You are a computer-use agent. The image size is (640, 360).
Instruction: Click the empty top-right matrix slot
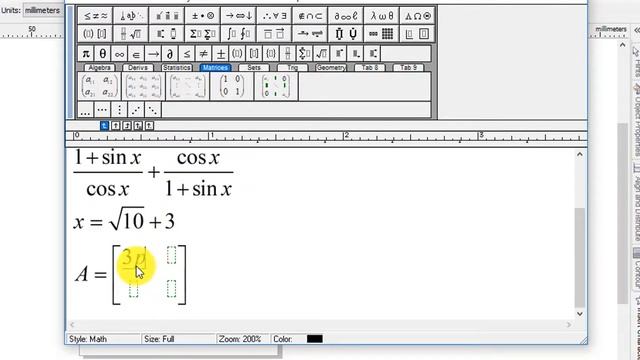(171, 255)
